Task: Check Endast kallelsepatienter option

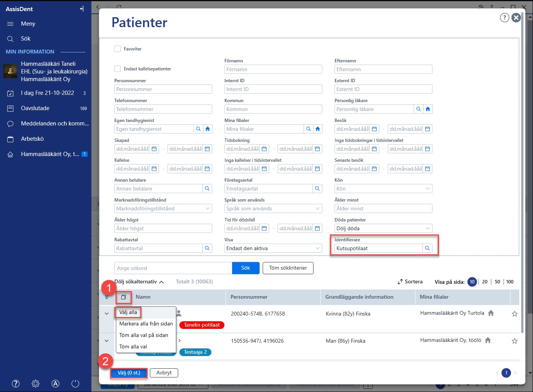Action: (118, 69)
